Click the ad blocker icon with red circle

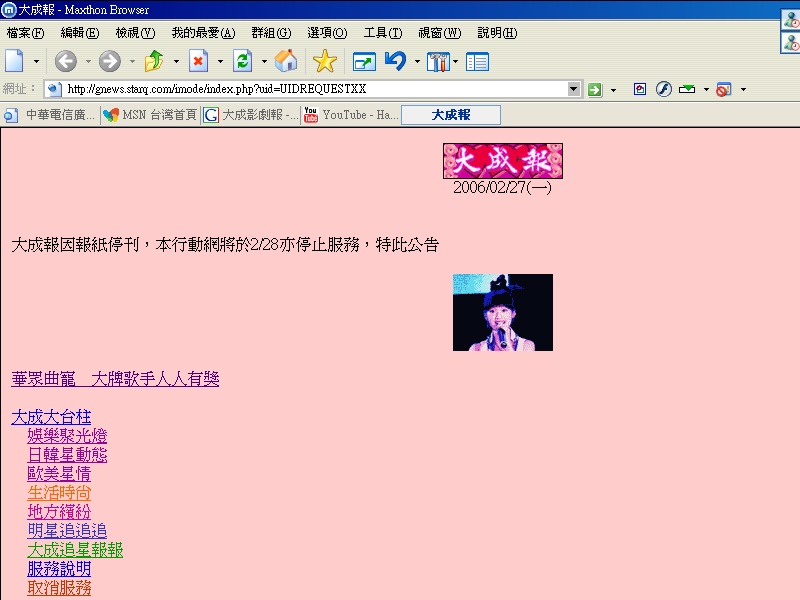[723, 90]
